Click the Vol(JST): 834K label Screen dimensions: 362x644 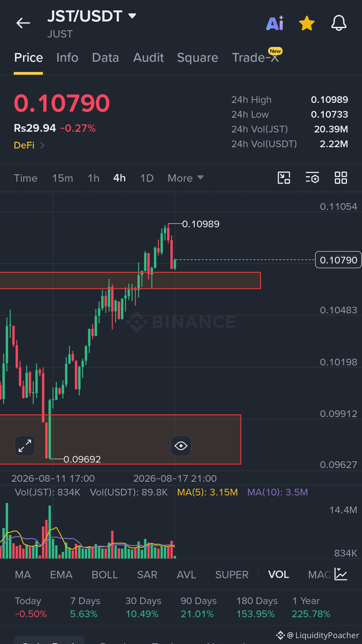tap(48, 492)
